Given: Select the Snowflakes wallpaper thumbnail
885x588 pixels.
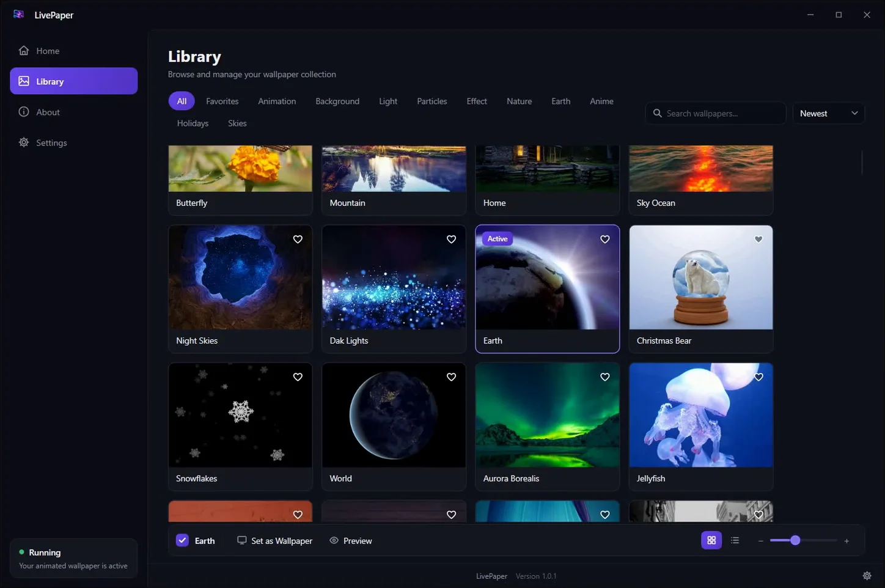Looking at the screenshot, I should (x=240, y=415).
